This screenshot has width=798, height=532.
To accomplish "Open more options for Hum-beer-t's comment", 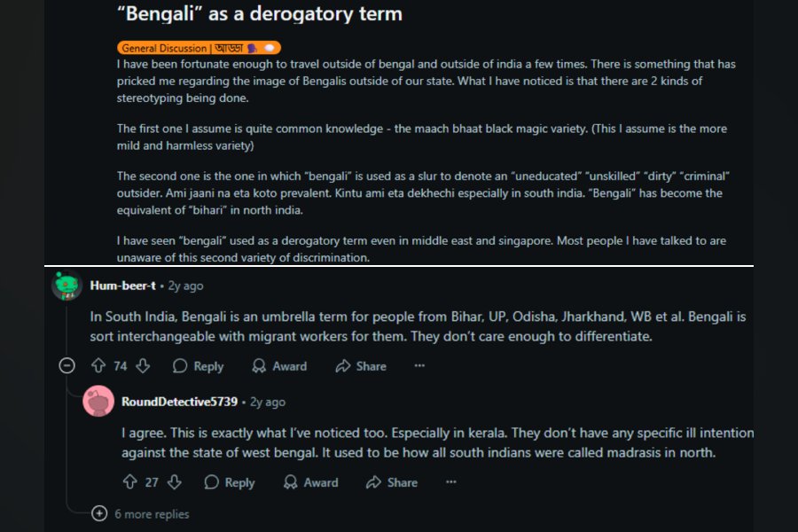I will (419, 365).
